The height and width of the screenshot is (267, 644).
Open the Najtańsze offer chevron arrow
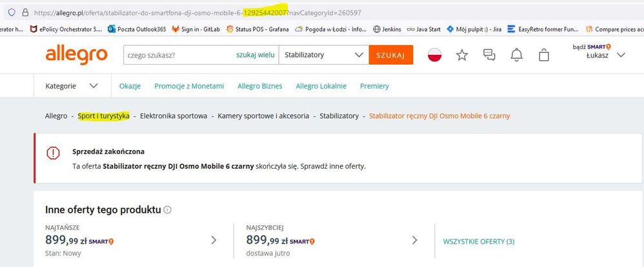click(214, 240)
